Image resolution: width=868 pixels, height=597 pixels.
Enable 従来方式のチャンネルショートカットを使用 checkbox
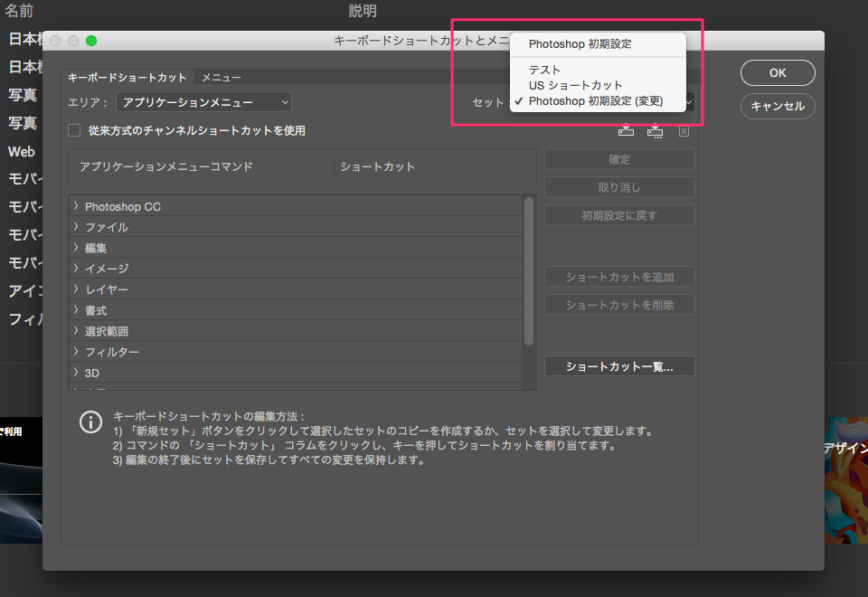74,130
